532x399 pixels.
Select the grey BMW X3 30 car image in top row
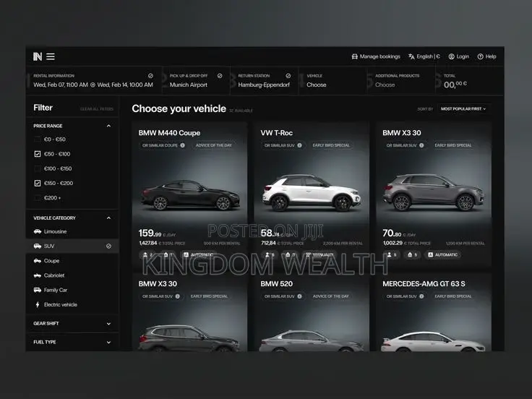[x=434, y=192]
